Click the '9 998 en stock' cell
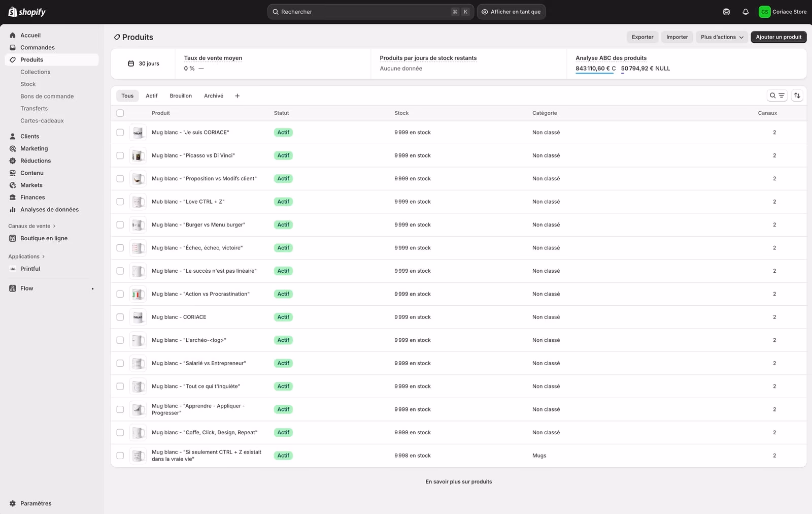 (413, 456)
